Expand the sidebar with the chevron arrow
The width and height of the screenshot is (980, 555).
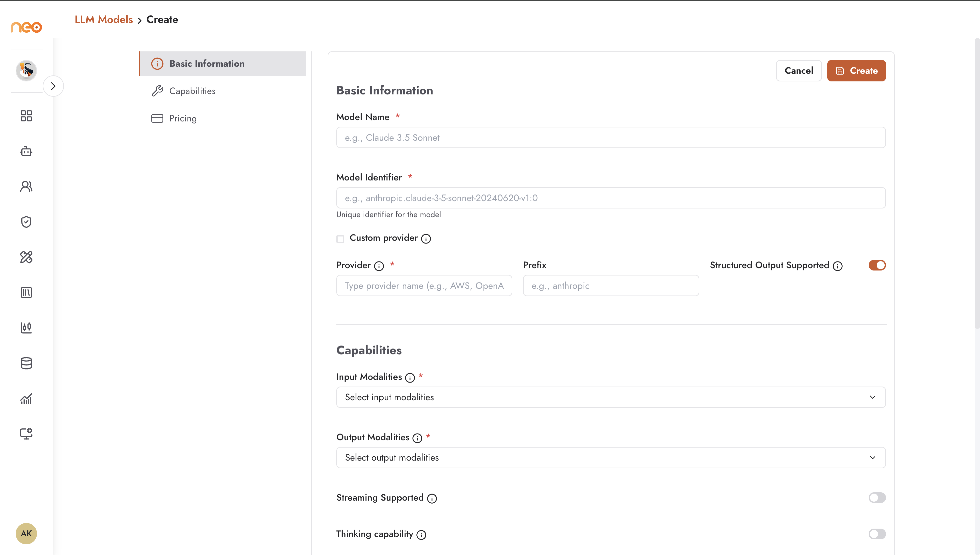pos(53,86)
